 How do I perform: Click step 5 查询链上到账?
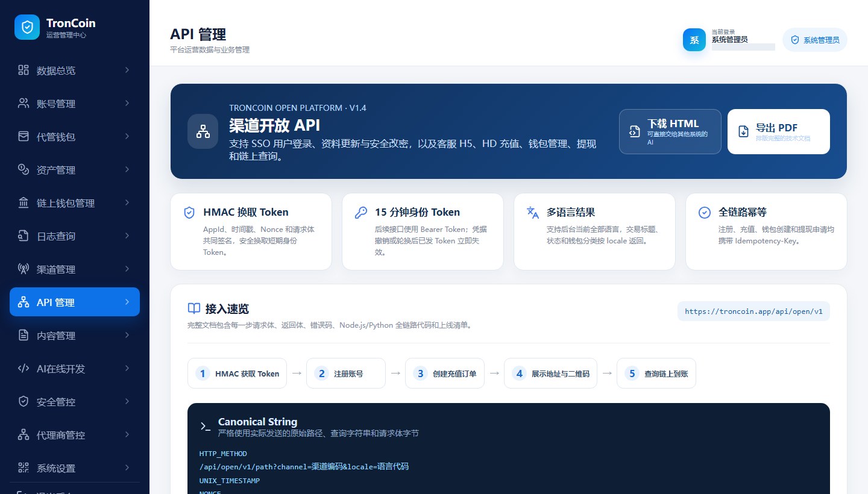pos(656,374)
